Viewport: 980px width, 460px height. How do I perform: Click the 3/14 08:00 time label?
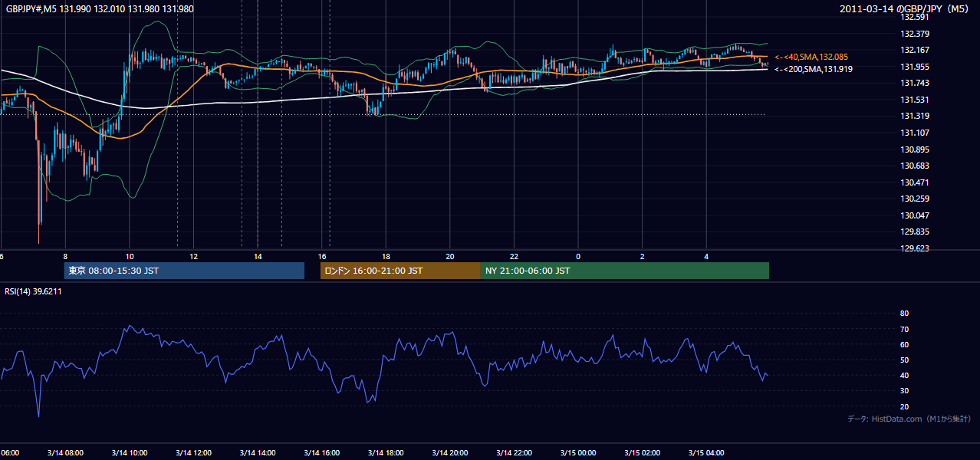(65, 452)
